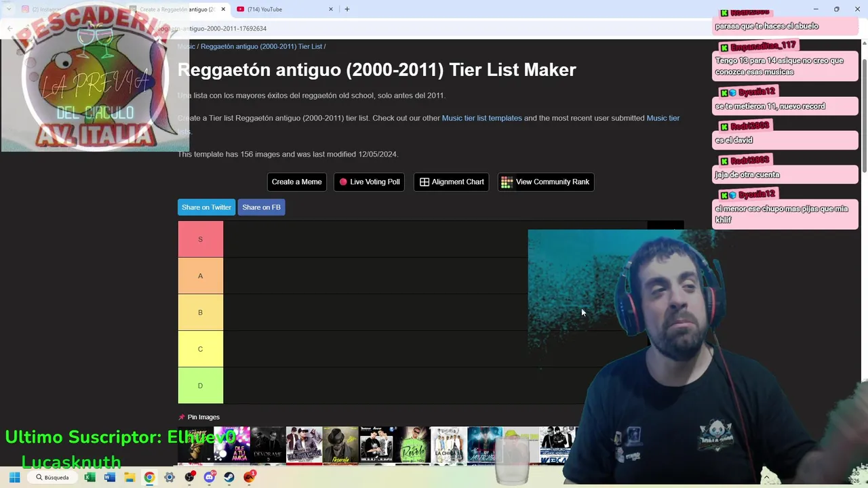View Community Rank

pyautogui.click(x=546, y=182)
